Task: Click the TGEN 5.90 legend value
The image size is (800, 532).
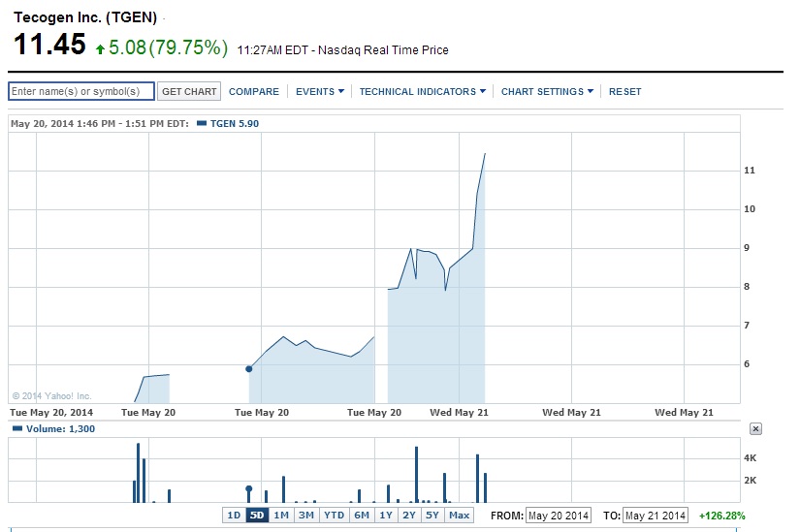Action: 235,123
